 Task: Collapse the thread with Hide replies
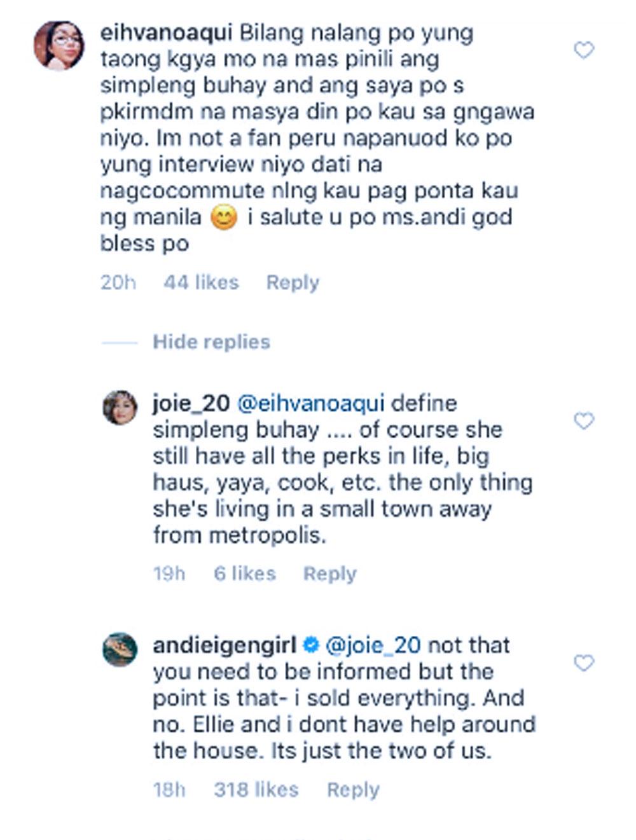click(x=211, y=342)
